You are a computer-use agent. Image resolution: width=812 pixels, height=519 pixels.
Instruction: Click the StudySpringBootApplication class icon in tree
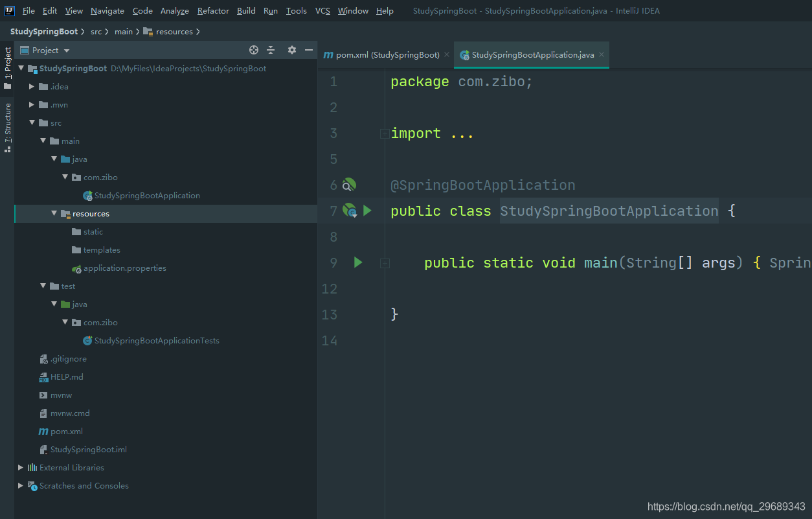[x=87, y=195]
